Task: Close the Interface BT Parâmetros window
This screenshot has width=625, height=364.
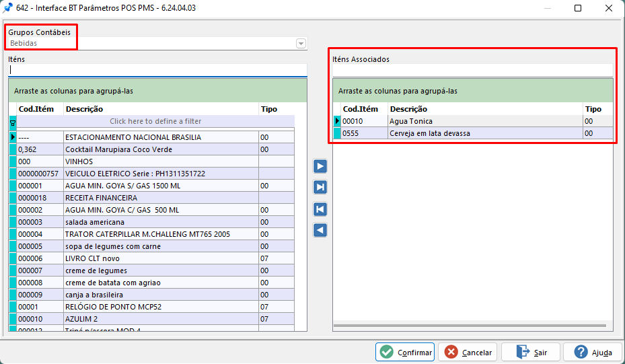Action: (x=609, y=8)
